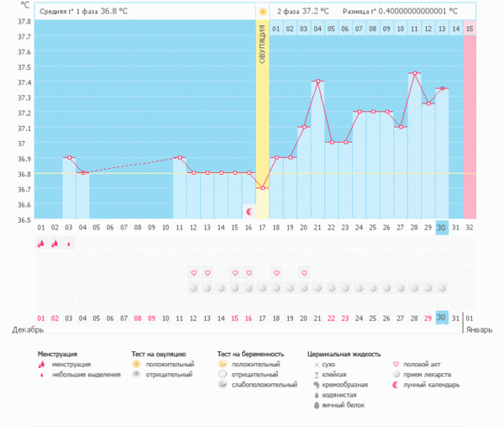Viewport: 504px width, 427px height.
Task: Click the Январь month label
Action: 479,331
